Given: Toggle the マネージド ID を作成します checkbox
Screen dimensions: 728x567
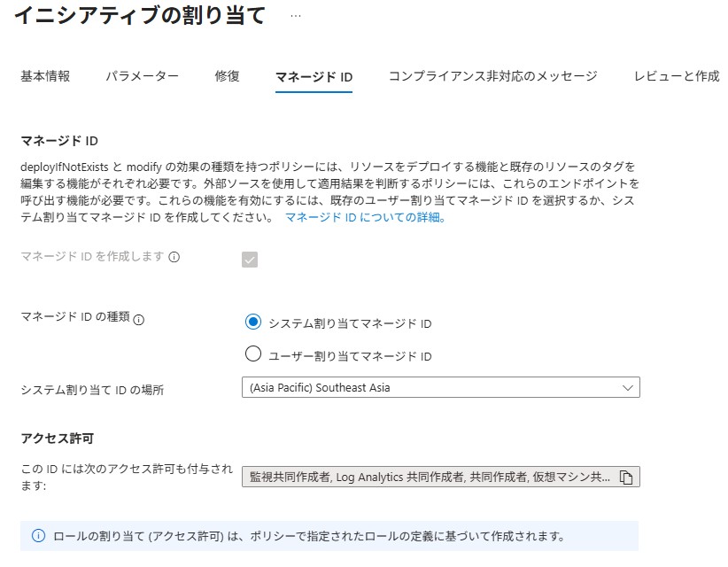Looking at the screenshot, I should point(250,260).
